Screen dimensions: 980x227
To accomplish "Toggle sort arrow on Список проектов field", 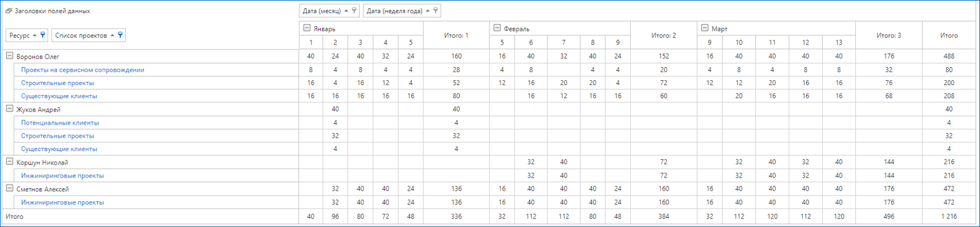I will coord(112,35).
